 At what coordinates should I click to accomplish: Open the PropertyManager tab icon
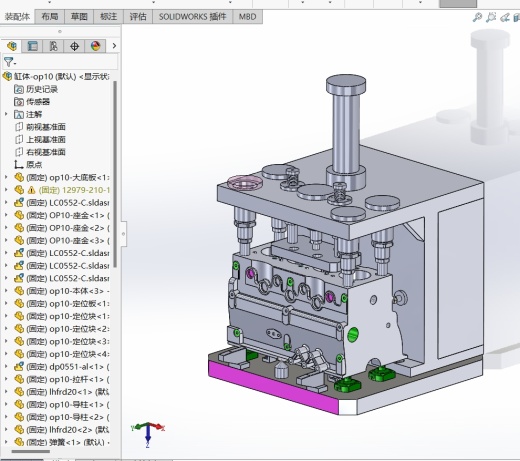tap(32, 46)
